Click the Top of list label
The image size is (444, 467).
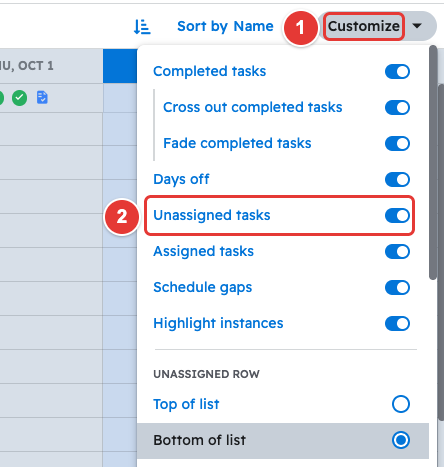tap(186, 404)
